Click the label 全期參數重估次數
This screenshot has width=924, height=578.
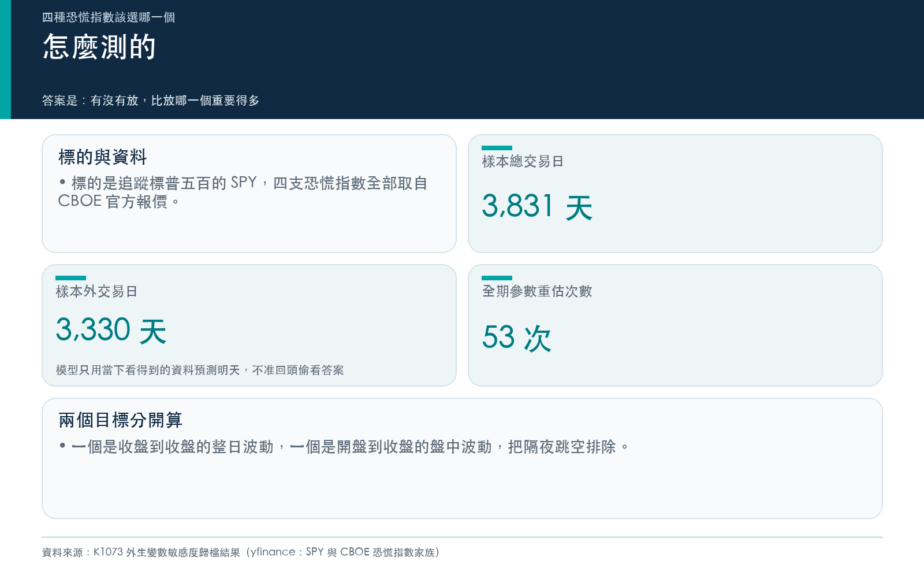(x=537, y=291)
